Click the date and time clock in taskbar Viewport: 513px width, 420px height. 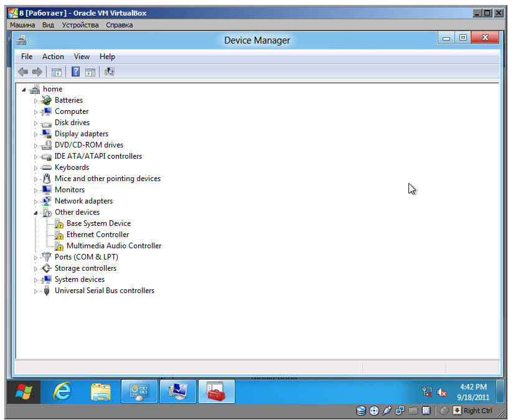(x=473, y=391)
